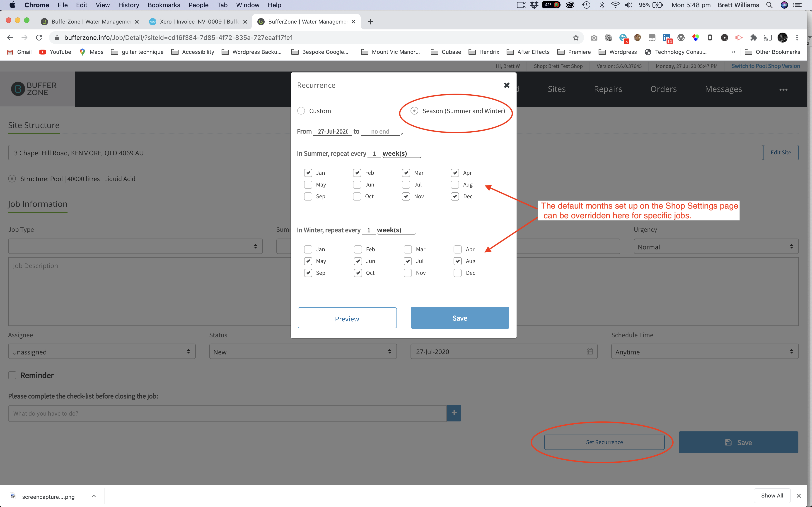
Task: Click Switch to Pool Shop Version link
Action: coord(766,66)
